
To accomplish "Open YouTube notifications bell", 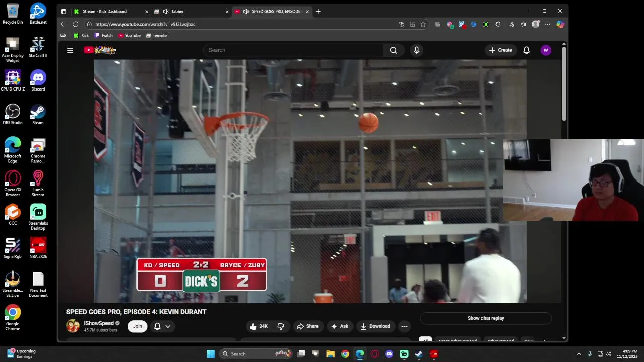I will tap(526, 50).
